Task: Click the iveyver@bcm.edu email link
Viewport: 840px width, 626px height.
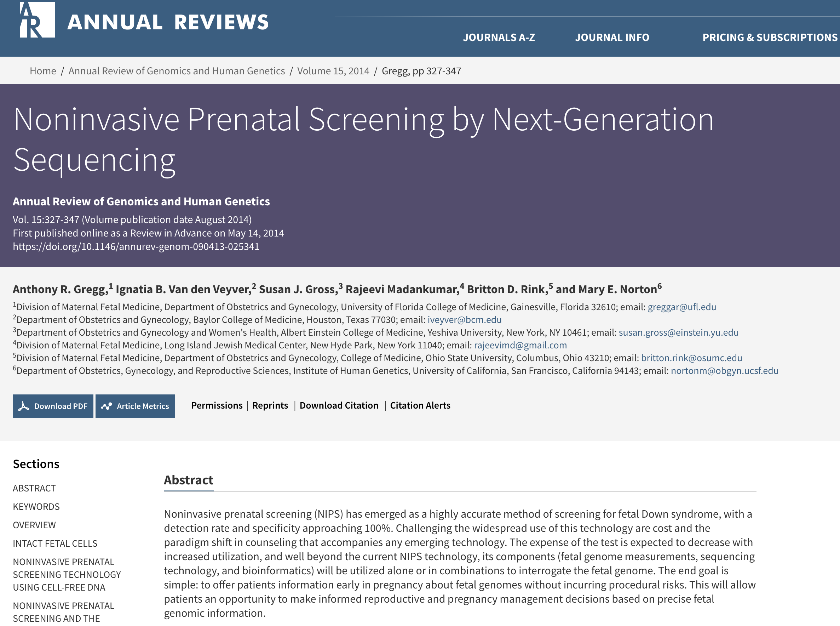Action: tap(464, 320)
